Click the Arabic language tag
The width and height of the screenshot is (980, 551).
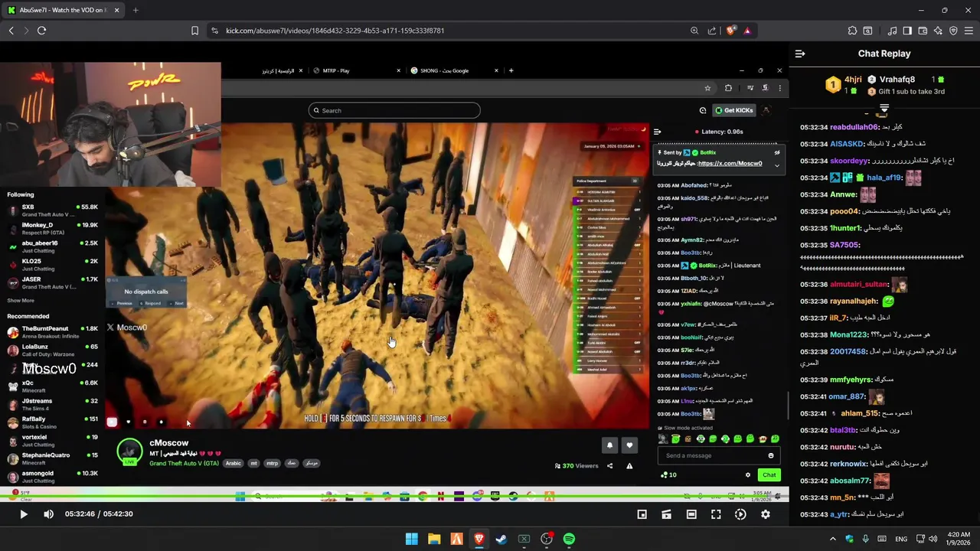pyautogui.click(x=233, y=464)
